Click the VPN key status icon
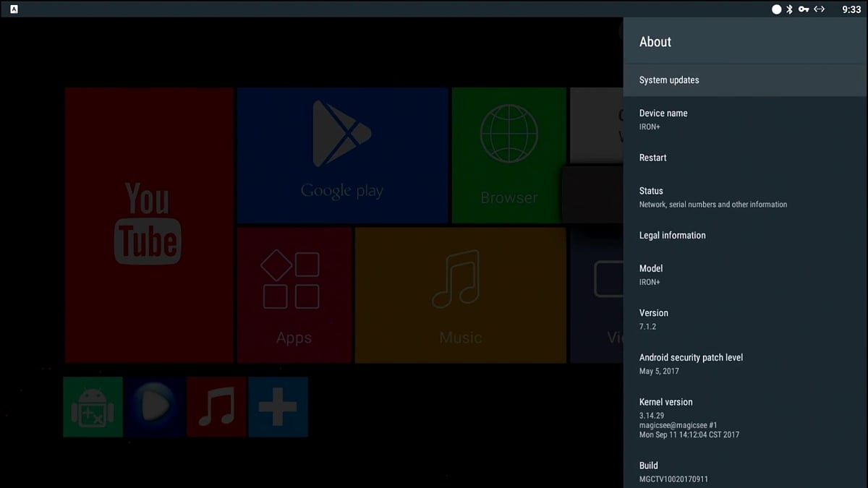 click(x=804, y=9)
